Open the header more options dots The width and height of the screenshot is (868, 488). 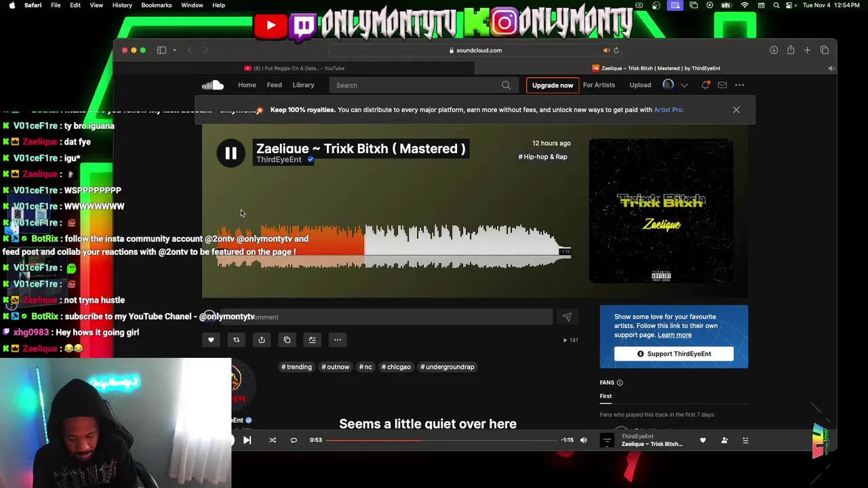click(x=740, y=85)
